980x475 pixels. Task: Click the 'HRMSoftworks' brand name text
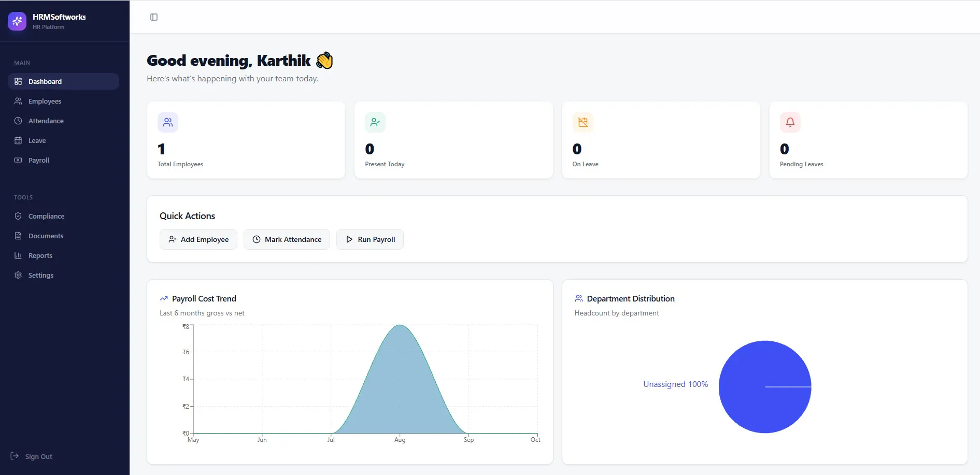[x=59, y=17]
